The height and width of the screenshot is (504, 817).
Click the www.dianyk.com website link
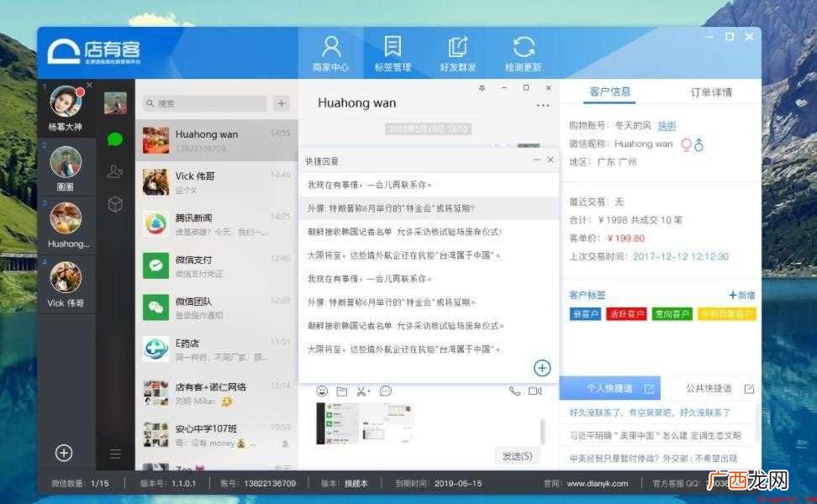(597, 484)
